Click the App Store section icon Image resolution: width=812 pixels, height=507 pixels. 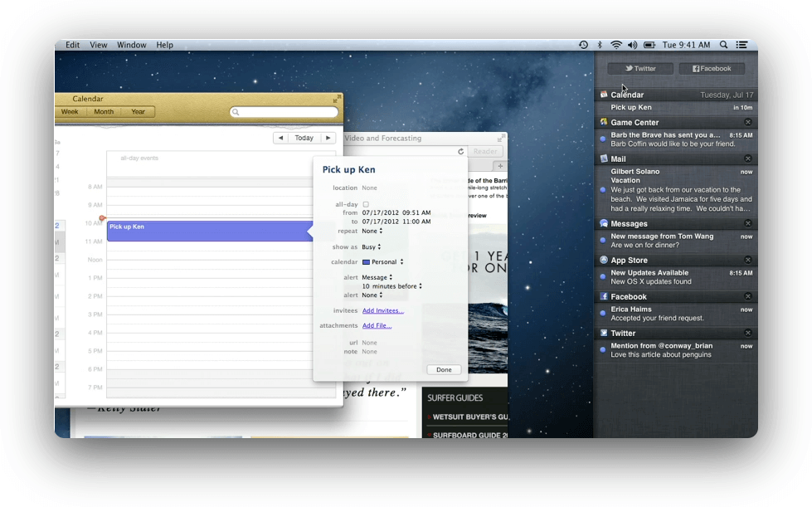pyautogui.click(x=604, y=260)
